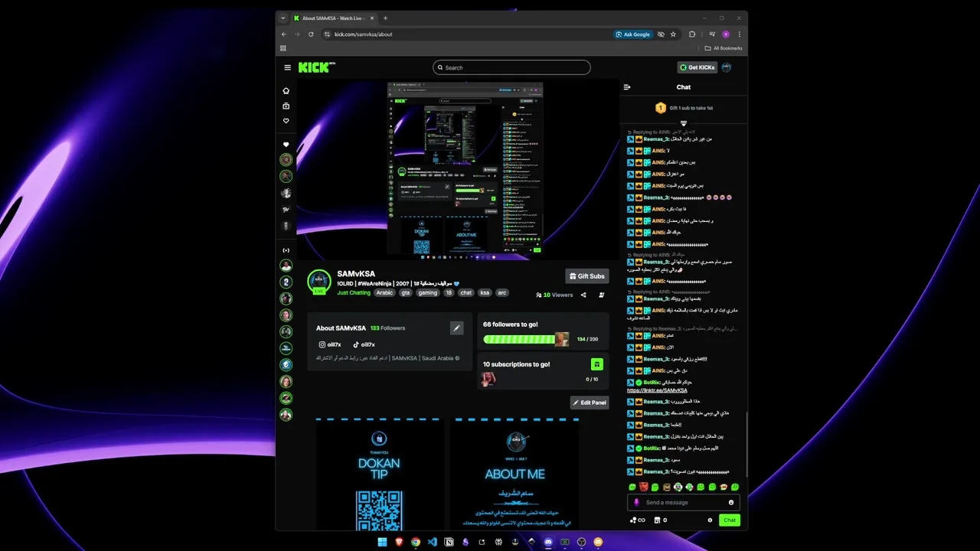Viewport: 980px width, 551px height.
Task: Go to Home in Kick sidebar
Action: (x=286, y=90)
